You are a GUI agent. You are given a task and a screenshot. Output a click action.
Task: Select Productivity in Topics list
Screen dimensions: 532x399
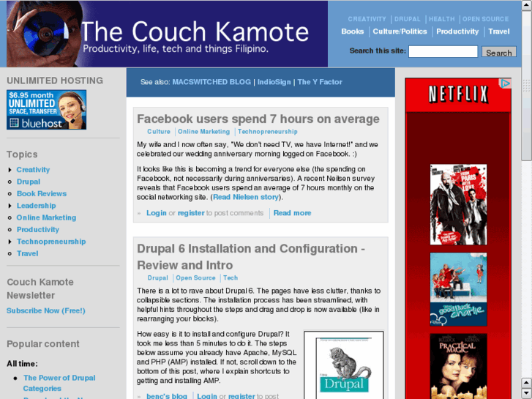pyautogui.click(x=38, y=230)
